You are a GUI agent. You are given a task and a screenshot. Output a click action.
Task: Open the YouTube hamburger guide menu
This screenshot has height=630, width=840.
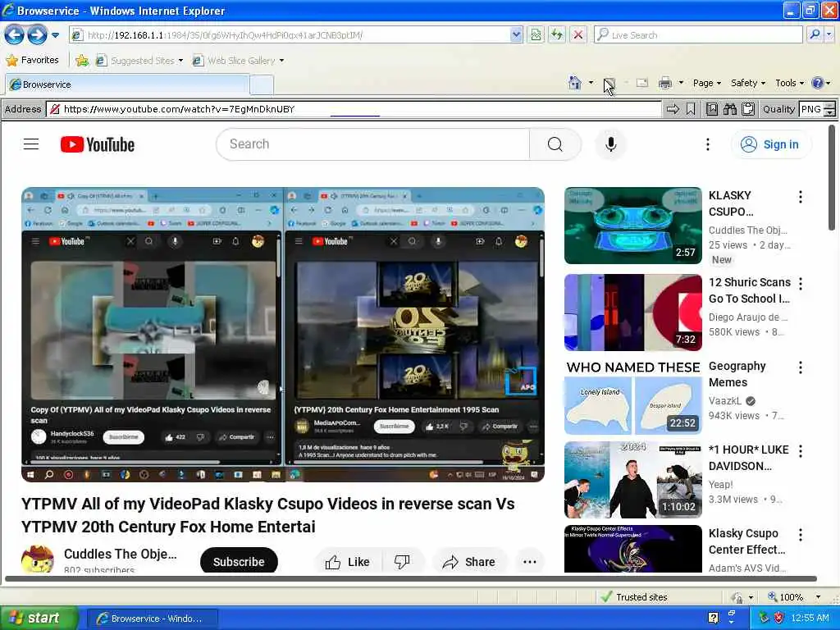pyautogui.click(x=31, y=144)
